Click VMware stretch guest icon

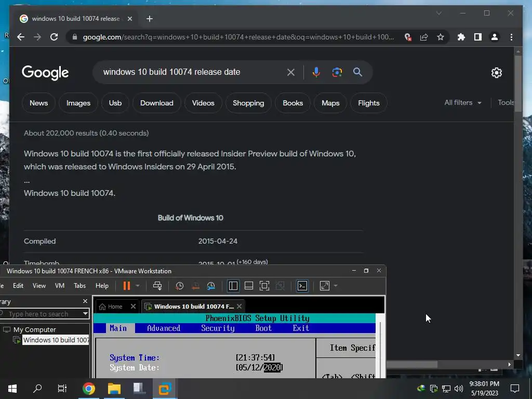click(325, 286)
